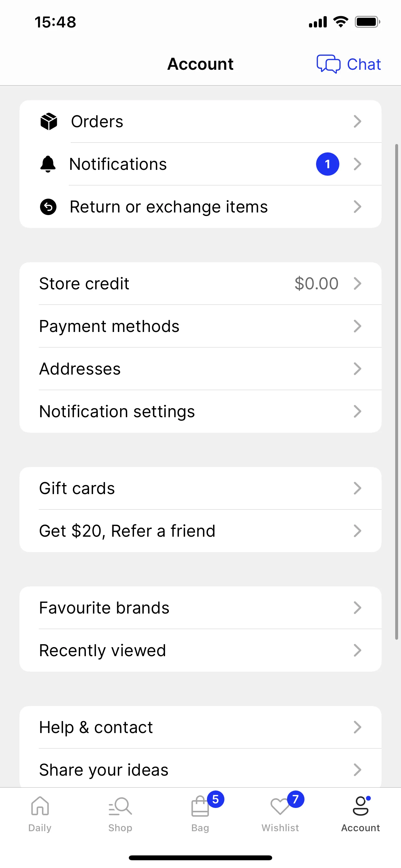401x868 pixels.
Task: Expand Payment methods via its chevron
Action: [357, 326]
